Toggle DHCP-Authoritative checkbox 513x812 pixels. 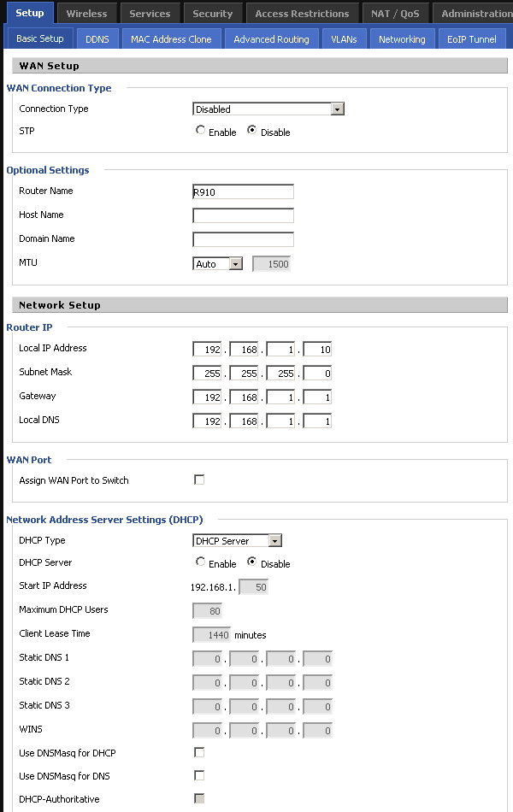click(x=199, y=798)
